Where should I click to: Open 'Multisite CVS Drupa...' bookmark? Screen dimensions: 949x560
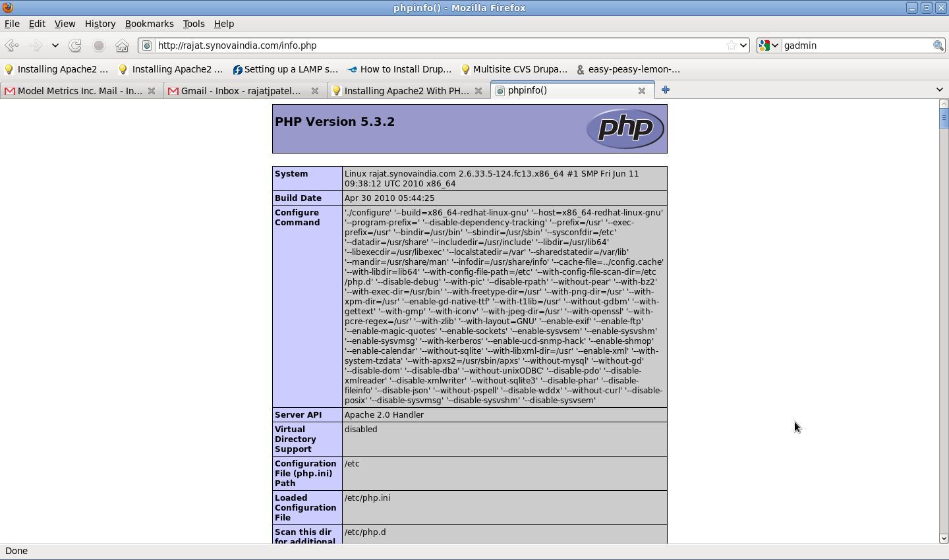pyautogui.click(x=514, y=69)
